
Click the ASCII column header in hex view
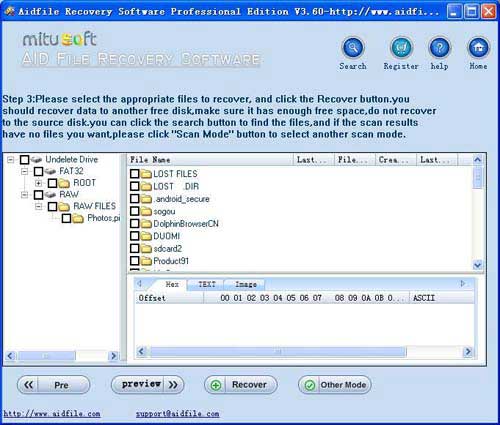(442, 298)
